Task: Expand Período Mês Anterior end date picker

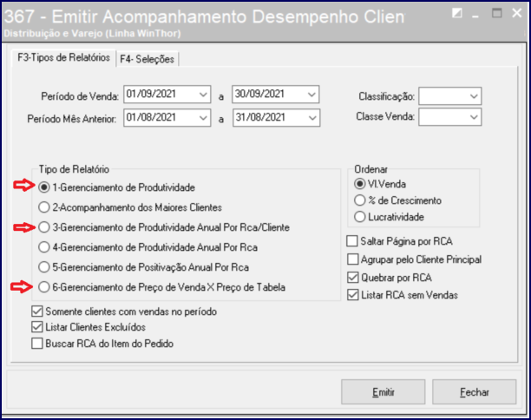Action: tap(312, 118)
